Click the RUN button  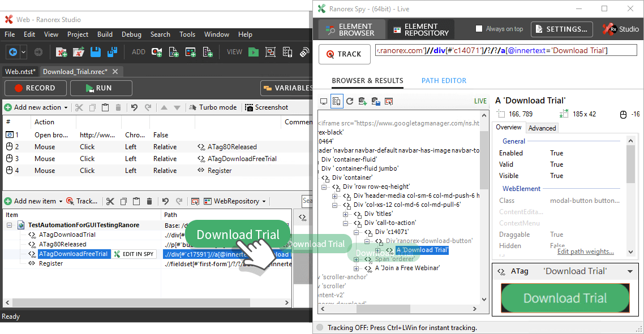(101, 88)
